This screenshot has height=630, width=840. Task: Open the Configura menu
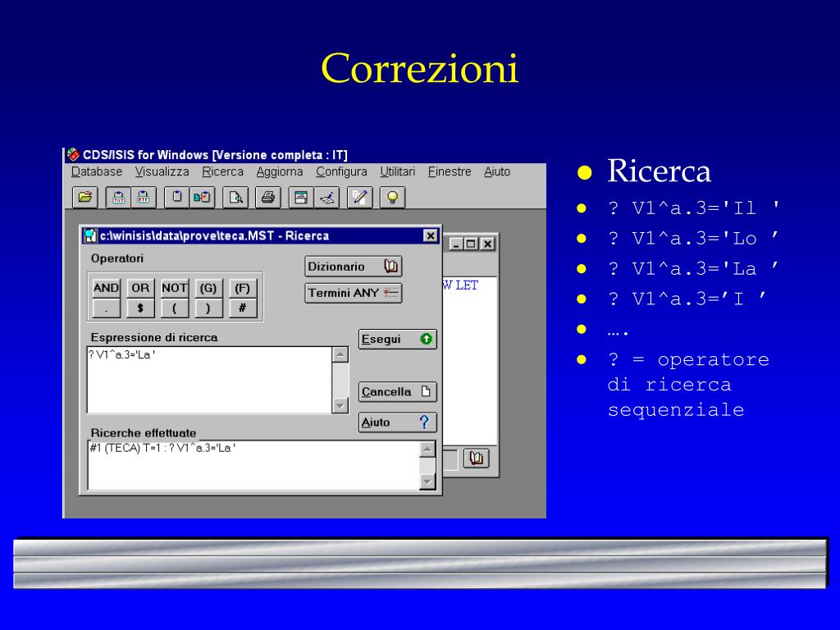(341, 171)
